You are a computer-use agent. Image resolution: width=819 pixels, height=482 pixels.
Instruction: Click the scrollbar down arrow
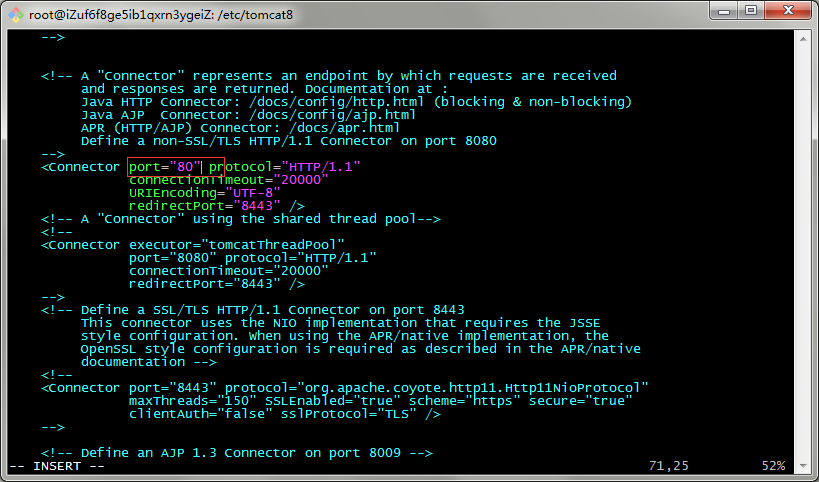[803, 466]
